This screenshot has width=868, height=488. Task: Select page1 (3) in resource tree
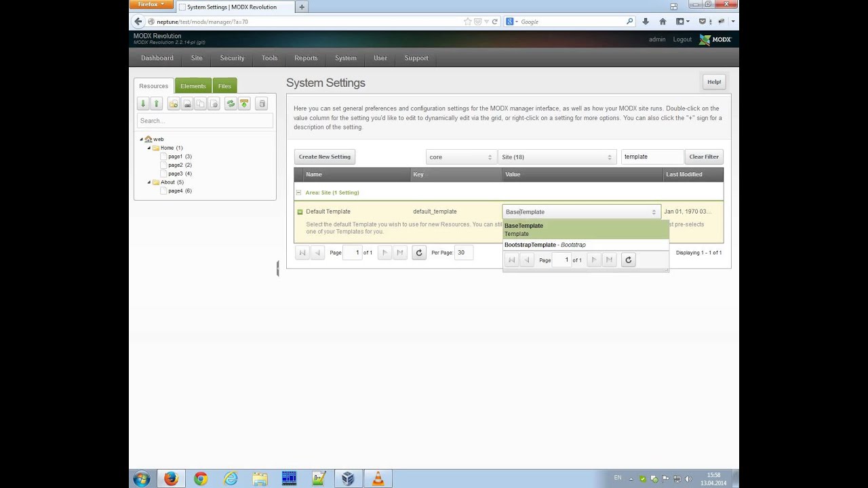click(x=180, y=157)
